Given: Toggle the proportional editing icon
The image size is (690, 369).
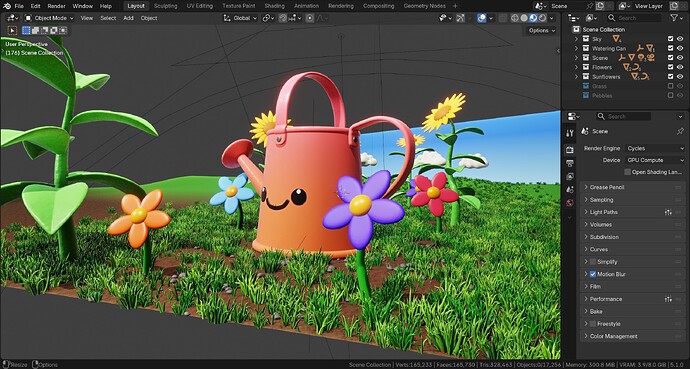Looking at the screenshot, I should pyautogui.click(x=310, y=18).
